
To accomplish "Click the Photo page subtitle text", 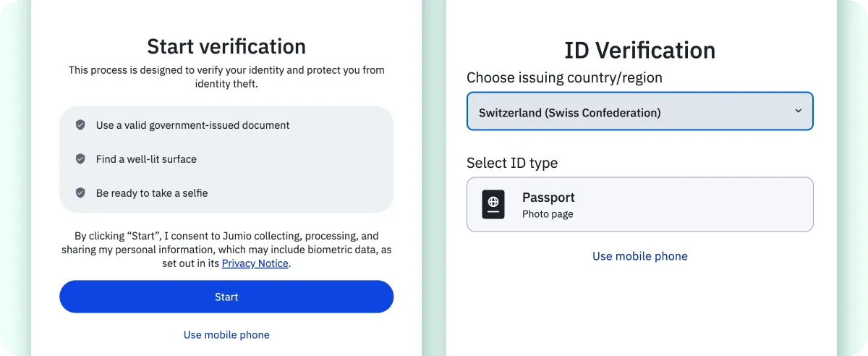I will (548, 214).
